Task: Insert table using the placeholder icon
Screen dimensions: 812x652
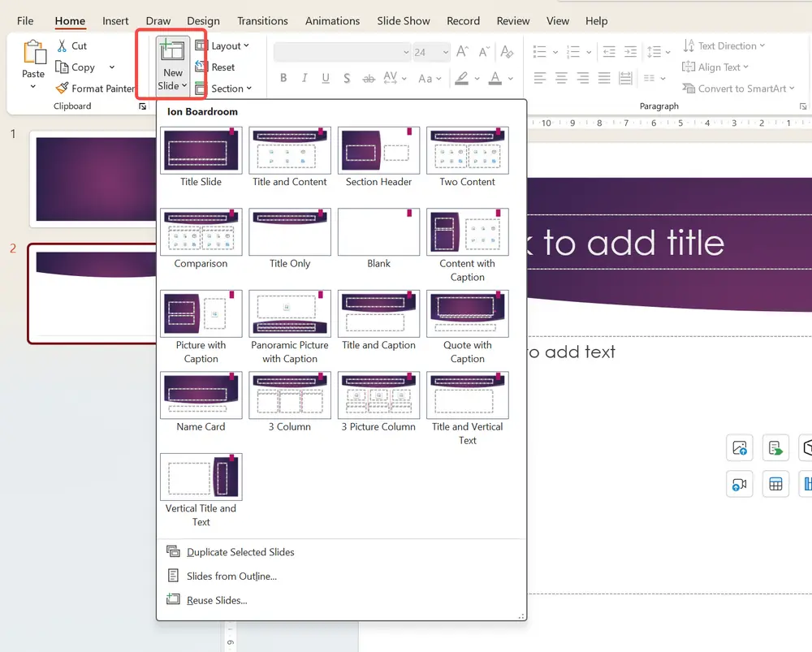Action: tap(775, 484)
